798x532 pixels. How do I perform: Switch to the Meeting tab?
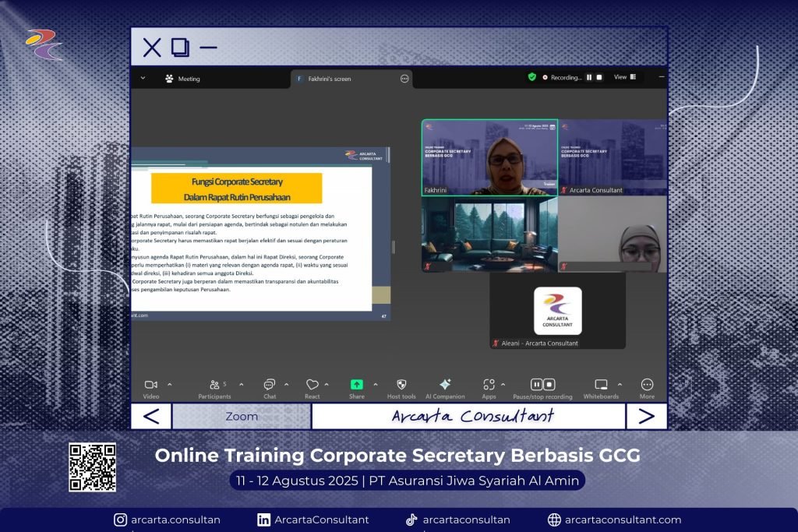click(182, 79)
